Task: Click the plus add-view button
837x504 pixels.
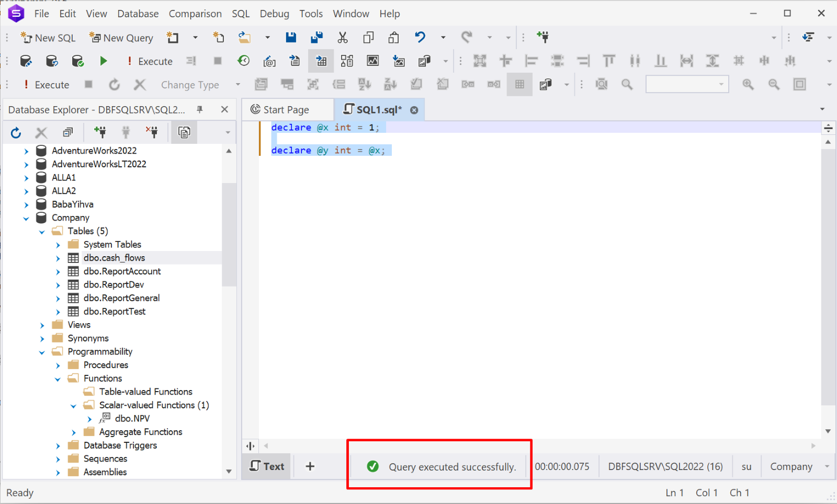Action: 310,466
